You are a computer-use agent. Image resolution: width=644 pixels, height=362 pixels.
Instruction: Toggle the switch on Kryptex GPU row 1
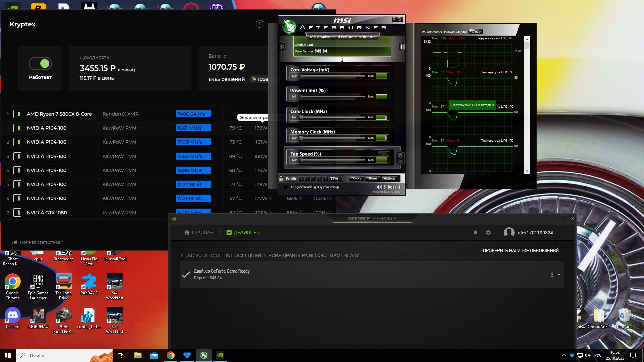[17, 128]
